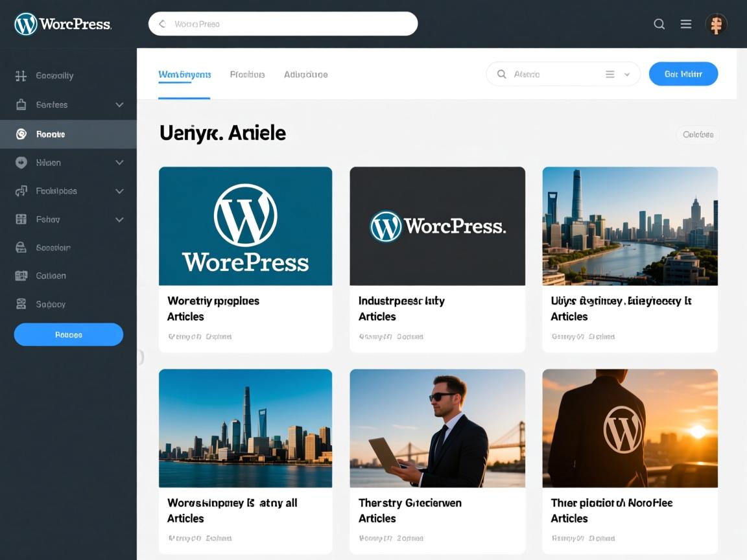747x560 pixels.
Task: Open the dark WordPress logo article thumbnail
Action: 437,226
